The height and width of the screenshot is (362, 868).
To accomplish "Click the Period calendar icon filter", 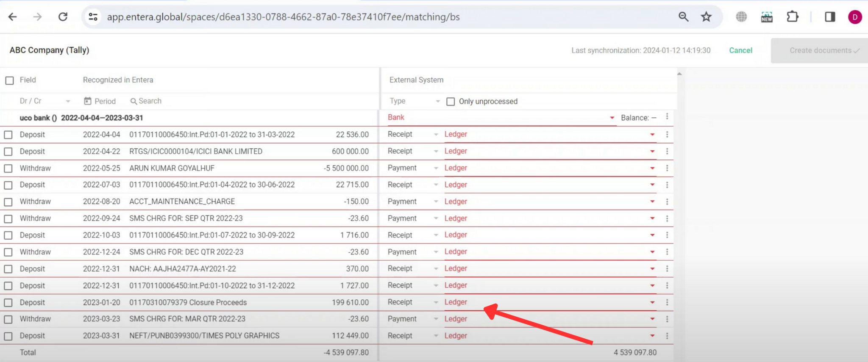I will tap(88, 101).
